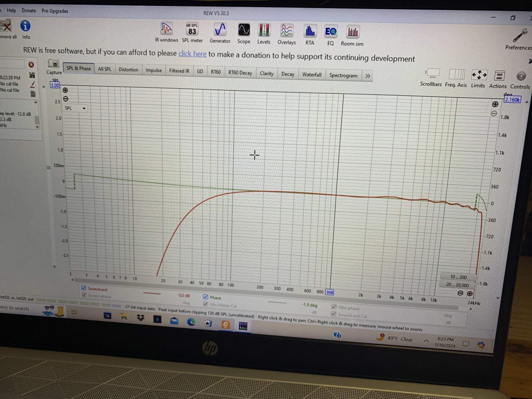Open the Scope tool
Screen dimensions: 532x399
click(x=244, y=34)
